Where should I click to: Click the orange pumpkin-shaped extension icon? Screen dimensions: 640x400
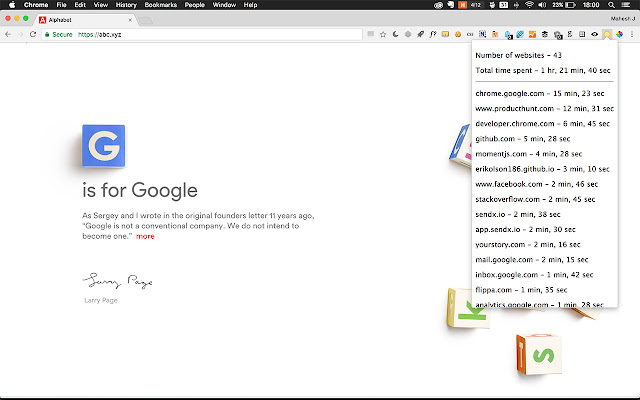coord(458,34)
